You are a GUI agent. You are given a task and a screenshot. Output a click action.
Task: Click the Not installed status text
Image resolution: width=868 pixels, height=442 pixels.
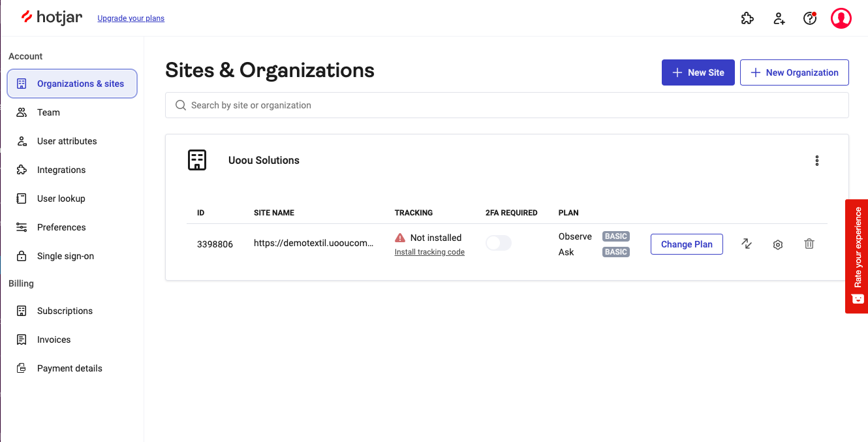pyautogui.click(x=436, y=238)
